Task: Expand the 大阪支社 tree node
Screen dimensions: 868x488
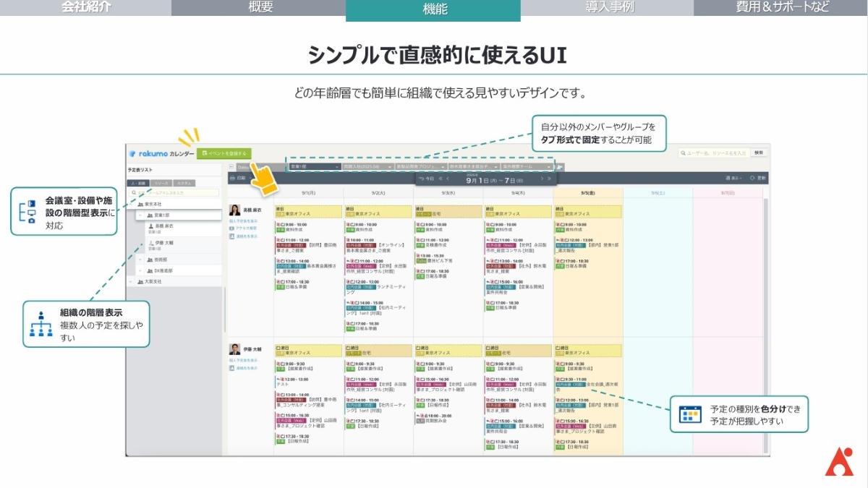Action: pos(130,281)
